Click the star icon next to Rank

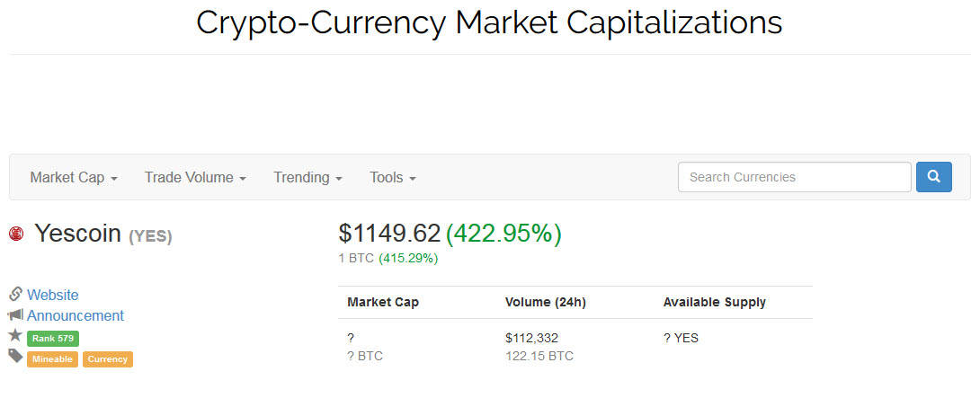(x=15, y=335)
